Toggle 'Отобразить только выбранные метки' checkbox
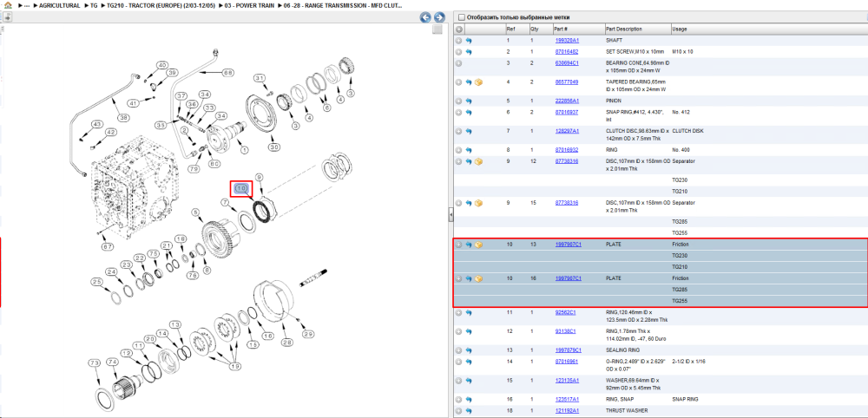This screenshot has height=418, width=868. (461, 17)
